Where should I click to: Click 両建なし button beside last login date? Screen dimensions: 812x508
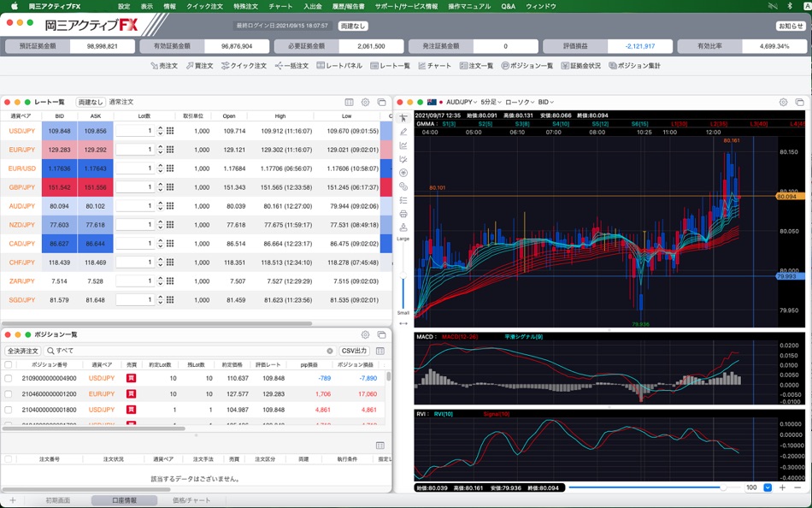coord(353,26)
